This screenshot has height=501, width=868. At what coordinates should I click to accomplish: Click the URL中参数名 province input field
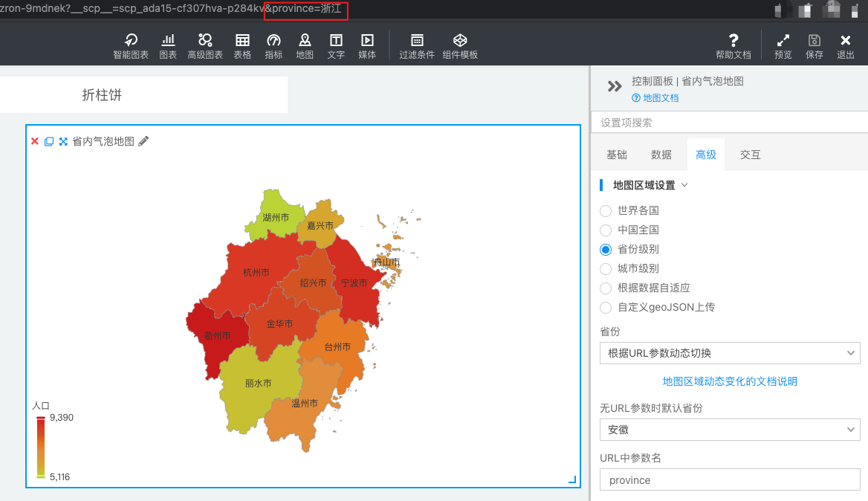pos(730,480)
